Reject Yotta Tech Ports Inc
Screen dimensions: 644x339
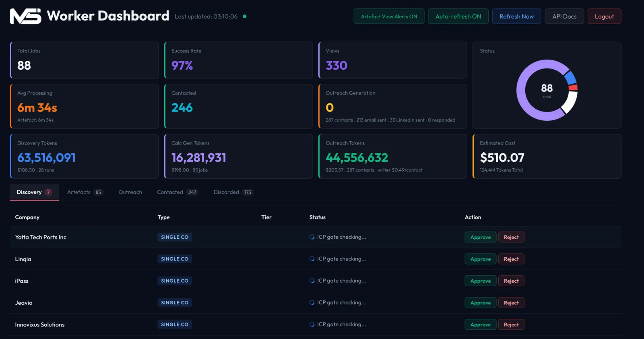(x=511, y=237)
